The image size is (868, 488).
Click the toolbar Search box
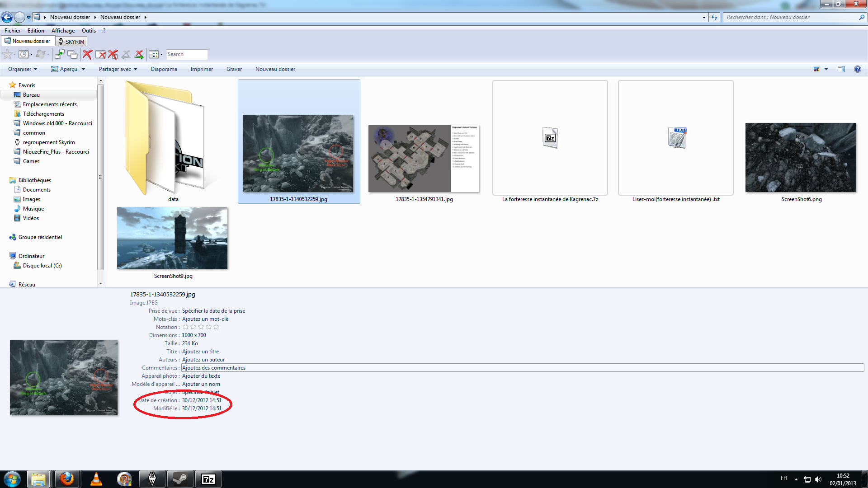pyautogui.click(x=187, y=55)
